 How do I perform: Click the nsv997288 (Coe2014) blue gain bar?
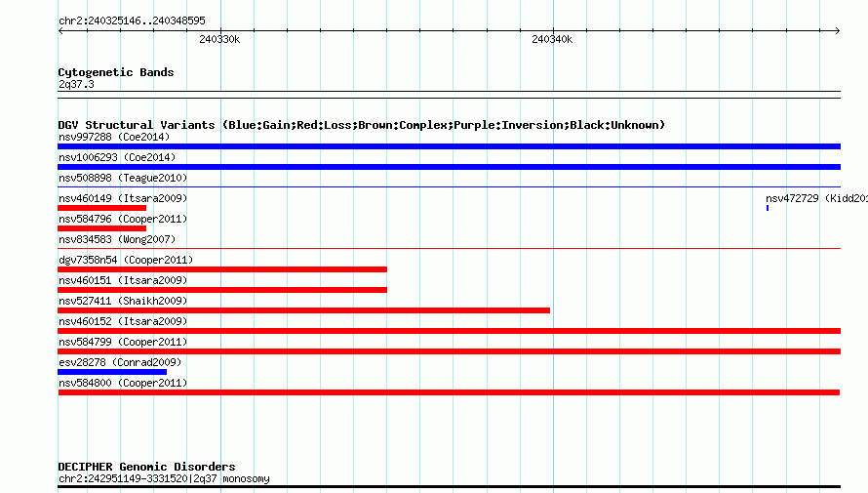(x=449, y=146)
